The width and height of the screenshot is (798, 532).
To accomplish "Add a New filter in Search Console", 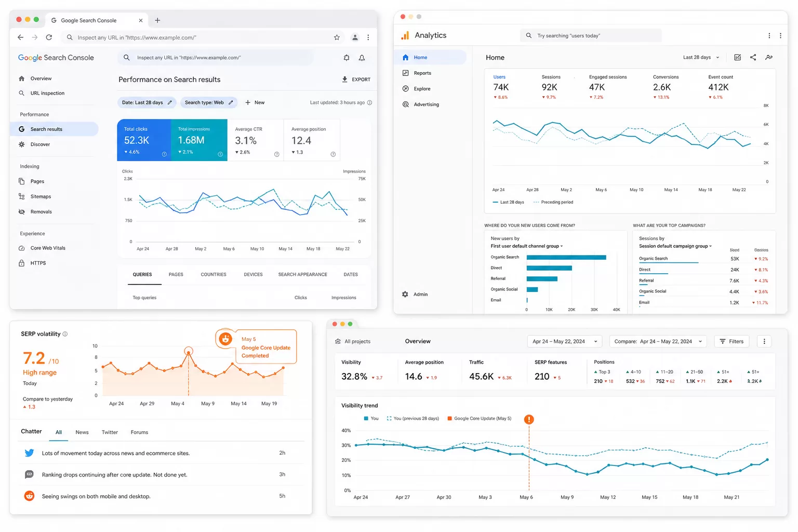I will (255, 102).
